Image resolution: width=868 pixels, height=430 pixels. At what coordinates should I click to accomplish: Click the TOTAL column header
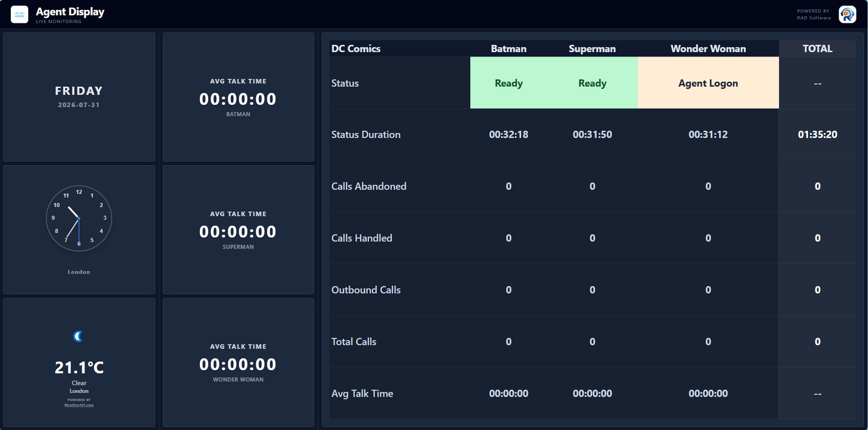[818, 48]
